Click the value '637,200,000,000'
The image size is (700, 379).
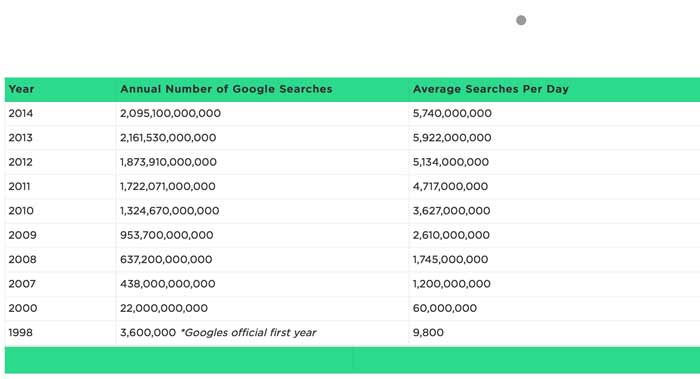[x=166, y=259]
